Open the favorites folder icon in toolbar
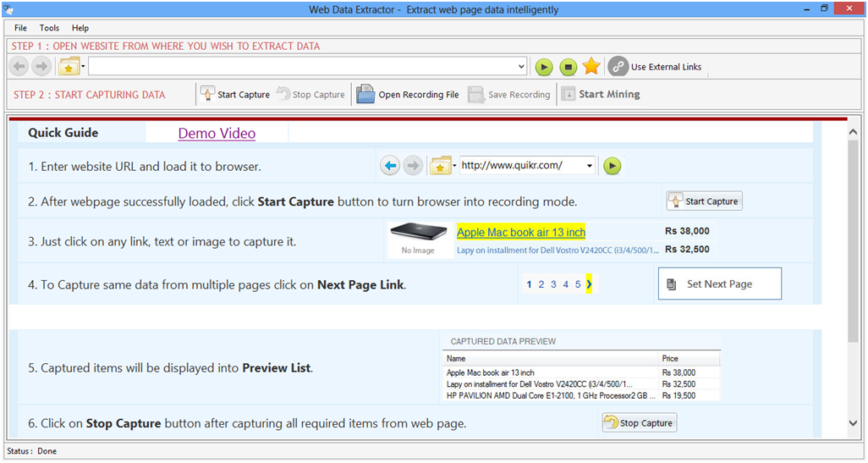 click(69, 67)
